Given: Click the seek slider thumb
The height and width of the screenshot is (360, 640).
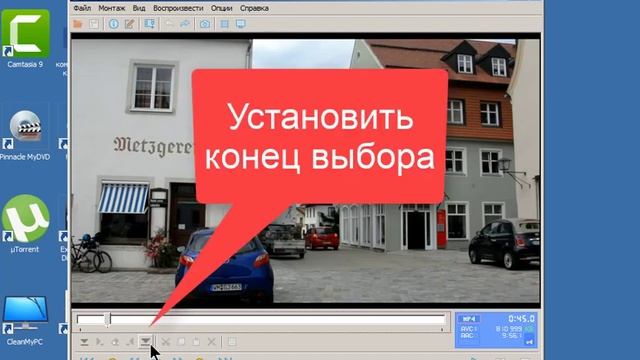Looking at the screenshot, I should [x=107, y=320].
